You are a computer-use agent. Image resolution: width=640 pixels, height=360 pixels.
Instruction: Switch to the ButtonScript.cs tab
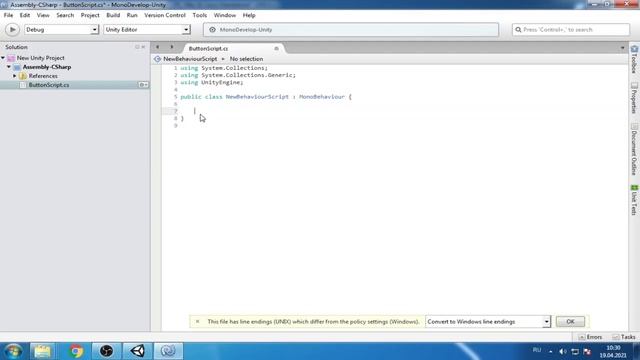click(208, 49)
